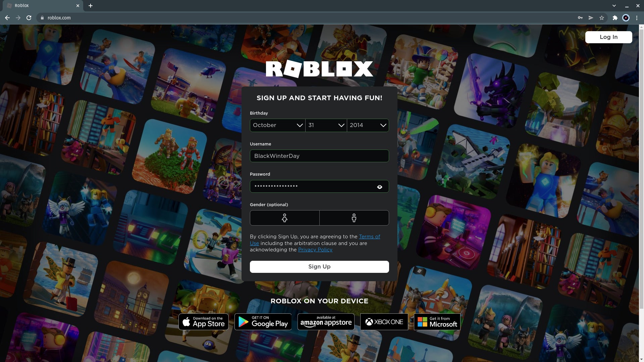
Task: Click the Password input field
Action: click(x=319, y=186)
